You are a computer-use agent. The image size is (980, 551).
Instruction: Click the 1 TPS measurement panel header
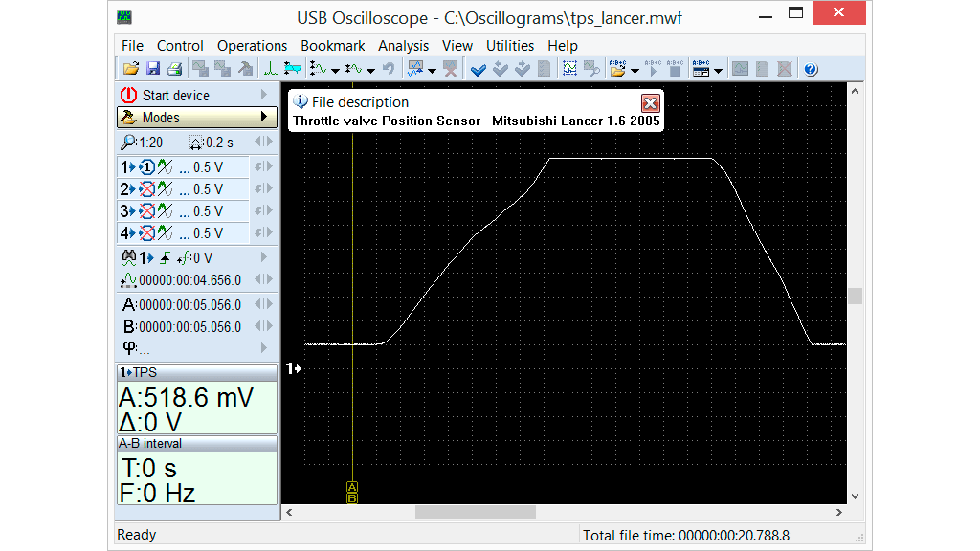(197, 372)
